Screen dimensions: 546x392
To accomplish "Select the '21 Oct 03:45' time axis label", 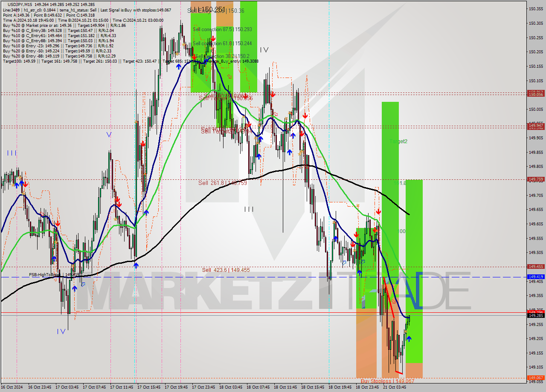I will 395,387.
